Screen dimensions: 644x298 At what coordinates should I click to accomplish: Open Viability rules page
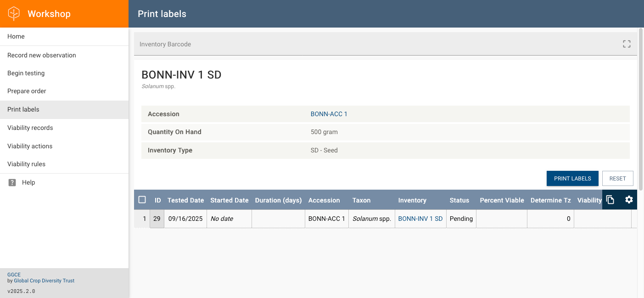(64, 164)
